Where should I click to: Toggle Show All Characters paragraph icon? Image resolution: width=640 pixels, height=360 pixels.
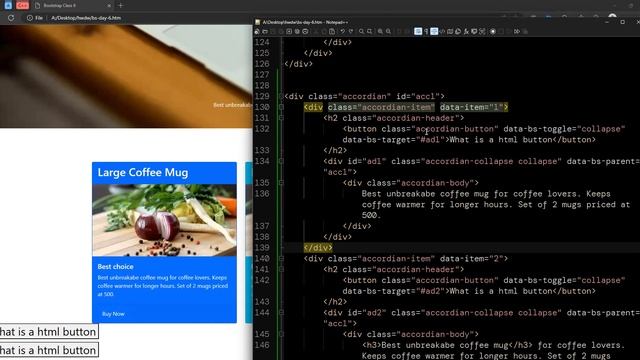[426, 31]
